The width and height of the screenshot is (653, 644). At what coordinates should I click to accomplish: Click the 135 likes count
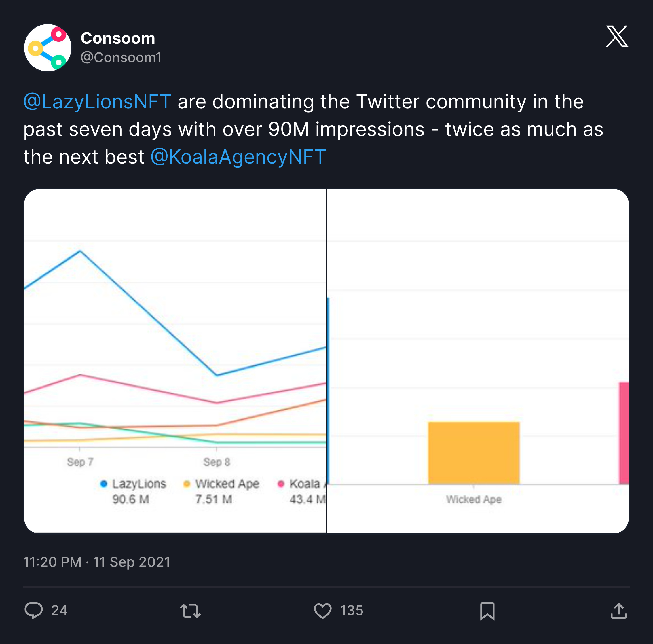pos(352,611)
